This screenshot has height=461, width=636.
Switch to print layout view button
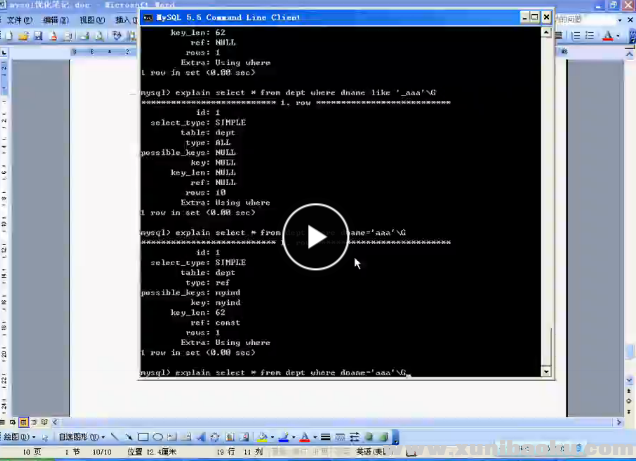(x=24, y=423)
